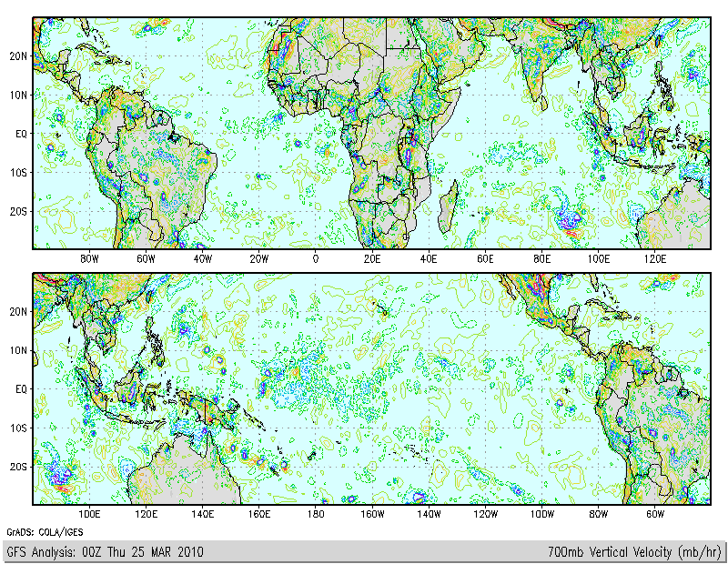Screen dimensions: 728x564
Task: Click the 20S latitude label on upper map
Action: (18, 212)
